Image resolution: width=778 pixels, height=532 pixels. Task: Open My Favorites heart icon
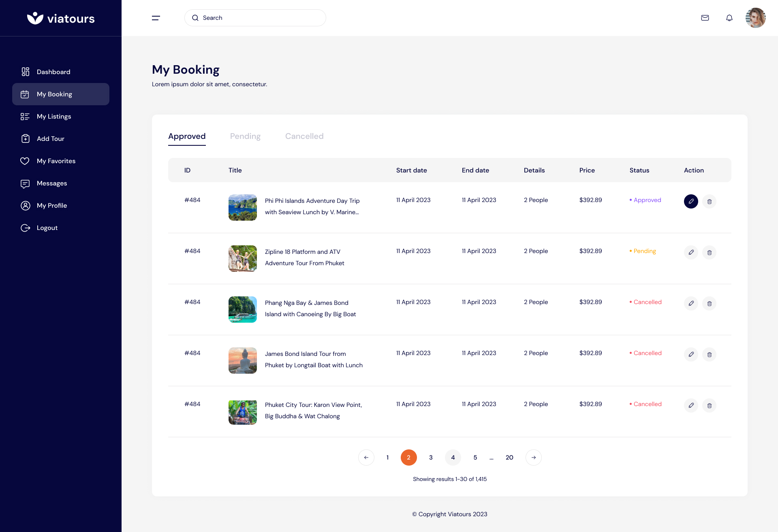[x=25, y=161]
